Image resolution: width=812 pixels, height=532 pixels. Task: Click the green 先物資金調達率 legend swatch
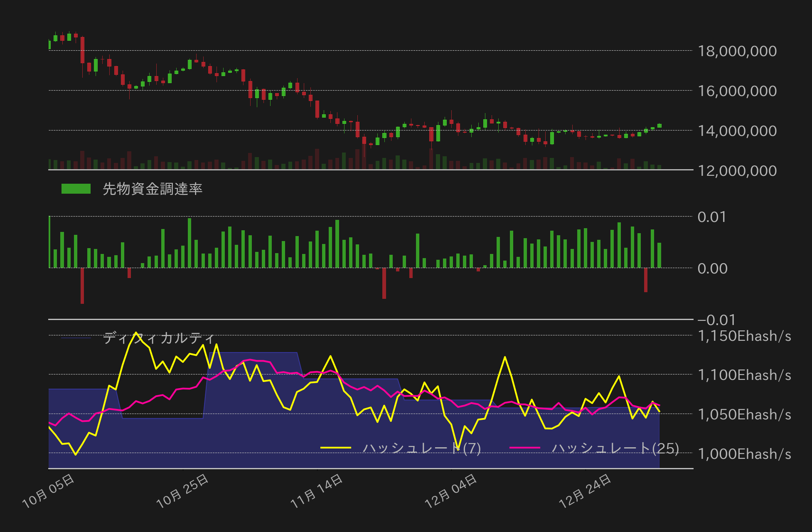76,189
